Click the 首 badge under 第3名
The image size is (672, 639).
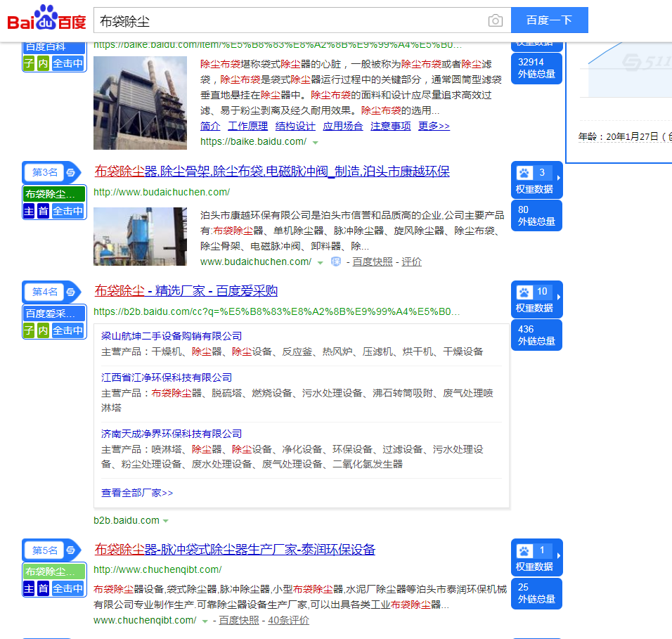click(x=44, y=211)
